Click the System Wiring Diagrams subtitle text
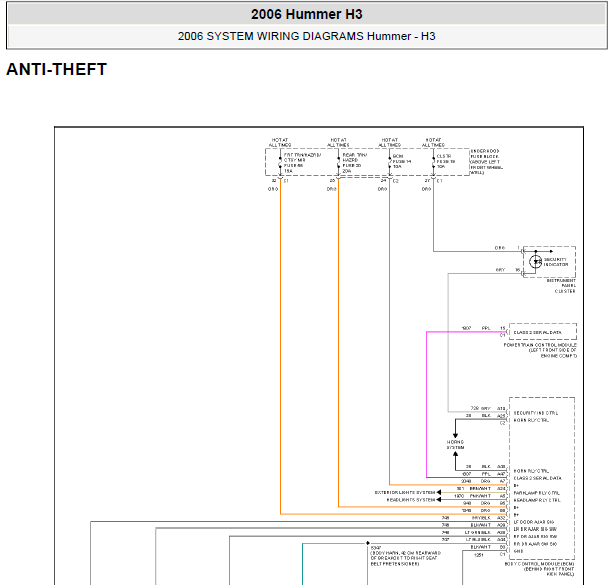The image size is (608, 585). [x=306, y=37]
